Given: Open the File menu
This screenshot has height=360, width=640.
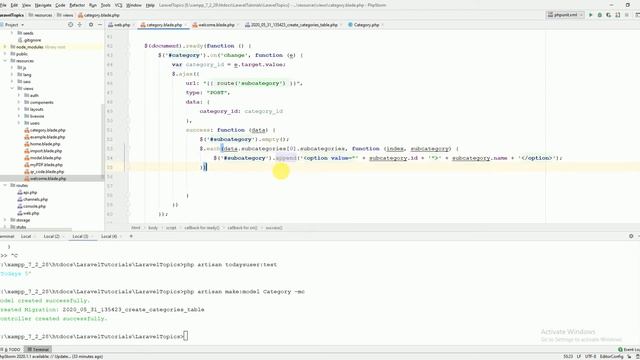Looking at the screenshot, I should 3,5.
